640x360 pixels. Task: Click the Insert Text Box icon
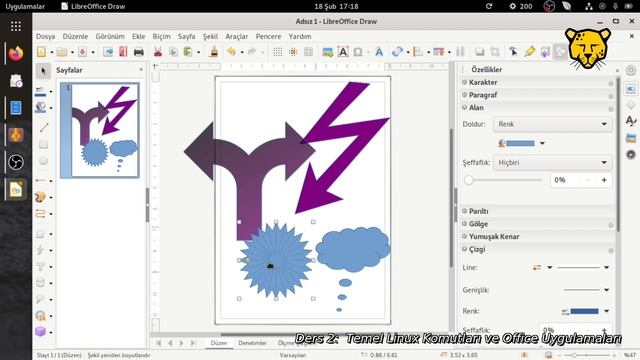point(343,52)
